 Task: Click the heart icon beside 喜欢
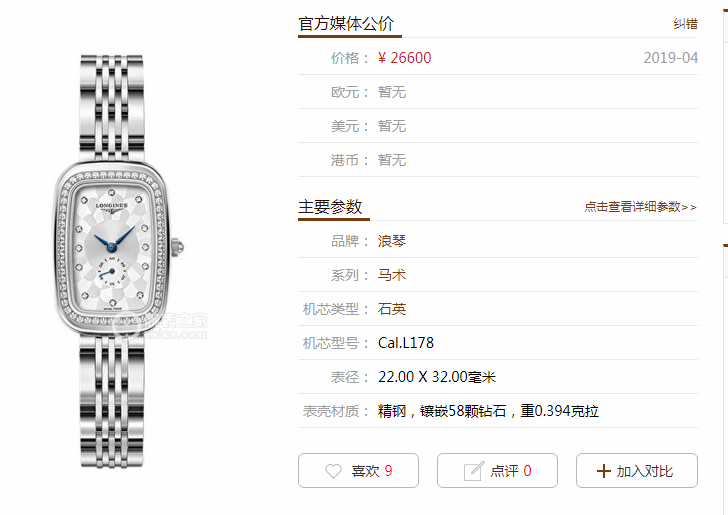pos(333,471)
